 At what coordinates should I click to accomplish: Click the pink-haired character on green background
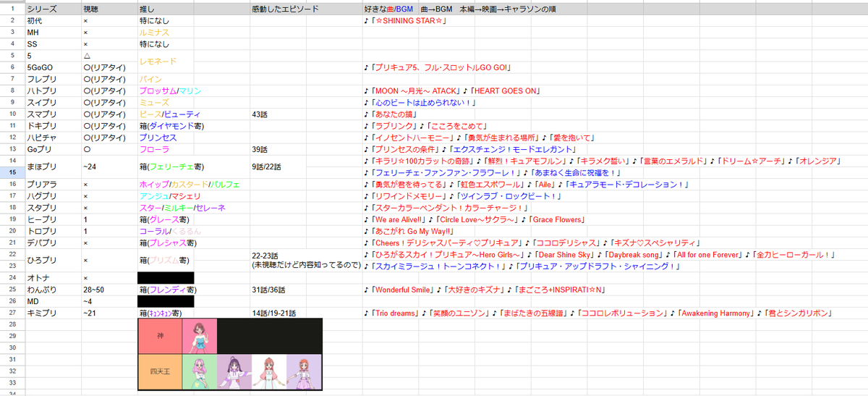coord(199,371)
